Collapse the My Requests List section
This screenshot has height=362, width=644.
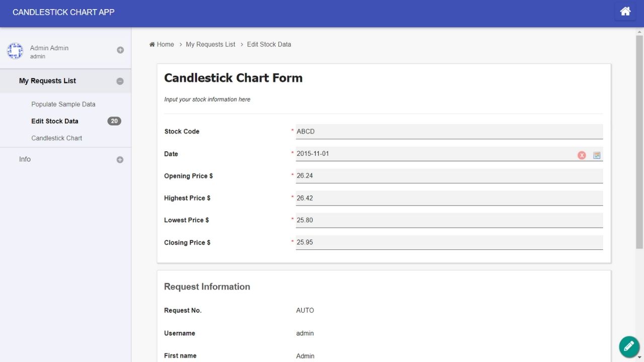[x=120, y=81]
